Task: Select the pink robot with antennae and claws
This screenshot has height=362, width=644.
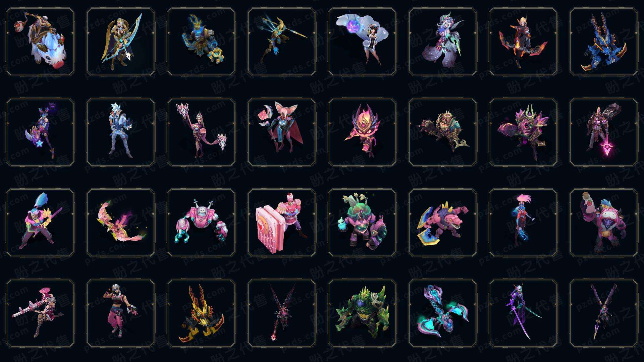Action: (201, 223)
